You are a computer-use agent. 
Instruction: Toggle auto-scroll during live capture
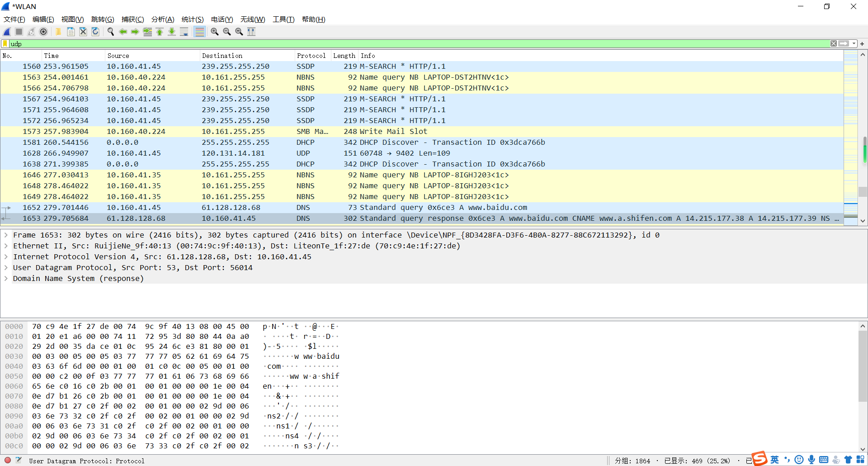click(184, 32)
